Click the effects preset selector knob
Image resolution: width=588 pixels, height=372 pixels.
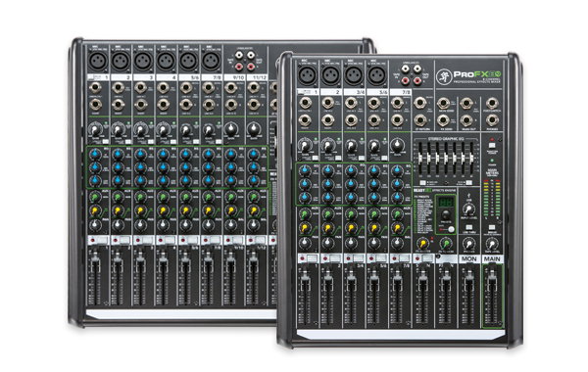446,215
